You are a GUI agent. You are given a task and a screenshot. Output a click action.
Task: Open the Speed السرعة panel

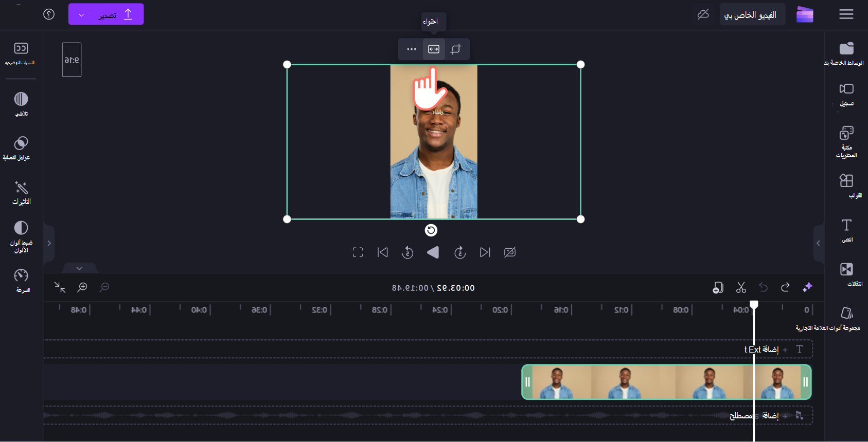[x=21, y=281]
